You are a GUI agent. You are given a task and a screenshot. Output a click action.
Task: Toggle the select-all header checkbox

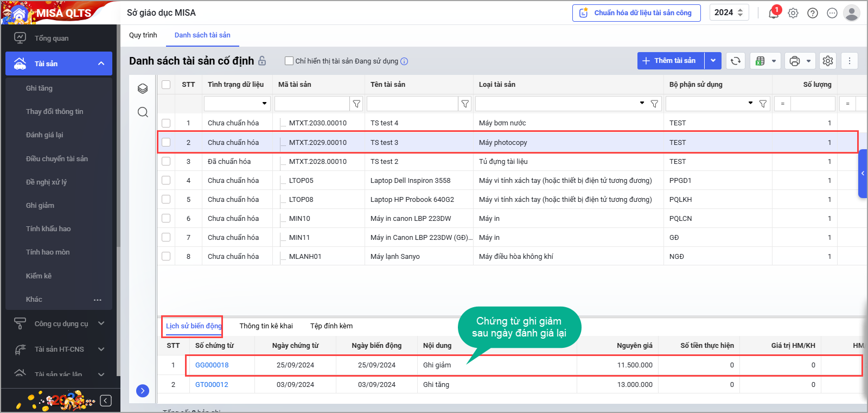(166, 84)
